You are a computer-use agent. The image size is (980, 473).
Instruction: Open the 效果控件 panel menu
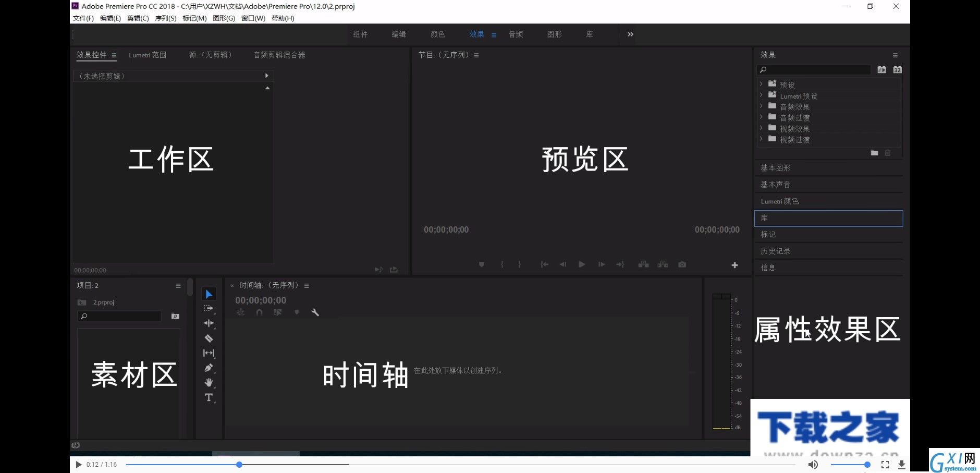click(x=114, y=55)
